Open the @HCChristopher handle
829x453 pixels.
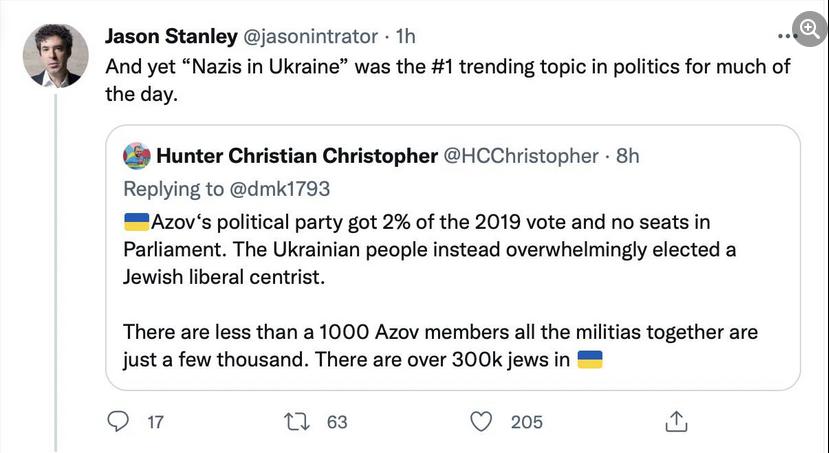(x=520, y=156)
